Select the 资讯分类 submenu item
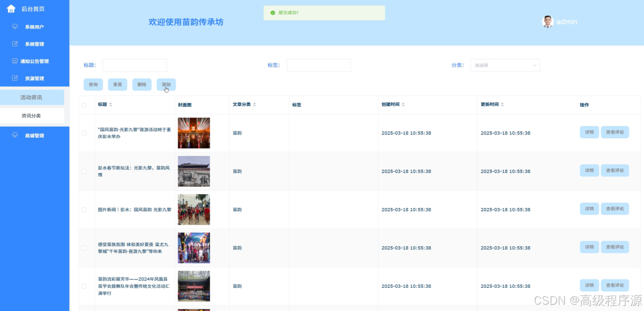The image size is (644, 311). (32, 116)
